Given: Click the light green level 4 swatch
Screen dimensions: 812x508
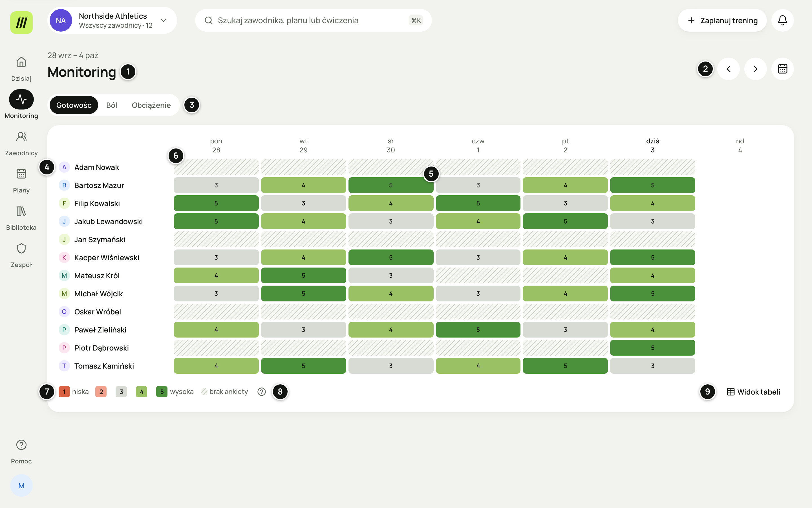Looking at the screenshot, I should 142,392.
